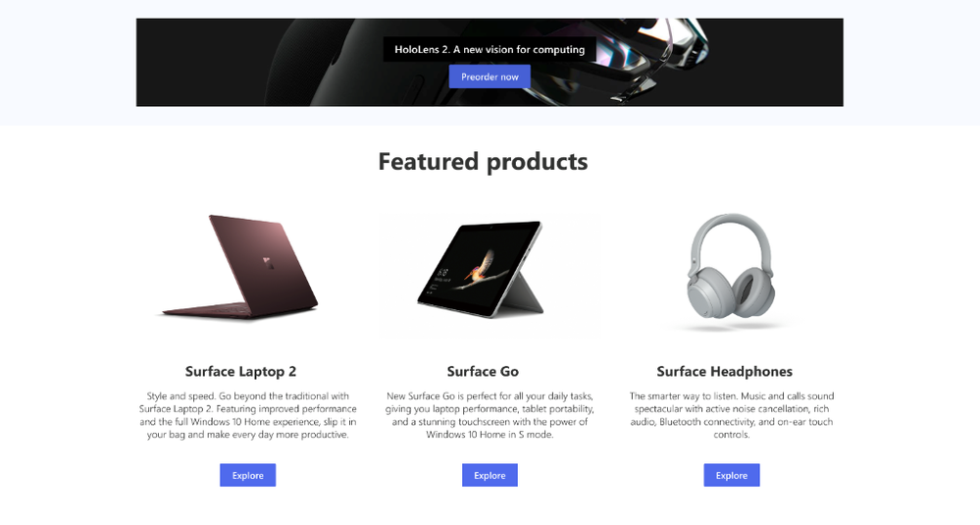
Task: Explore the Surface Go product
Action: coord(490,475)
